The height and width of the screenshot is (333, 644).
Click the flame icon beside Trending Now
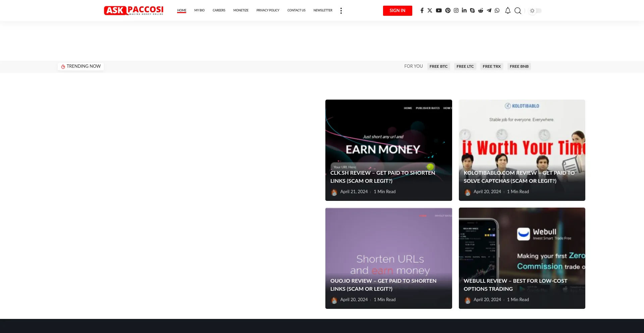[63, 66]
